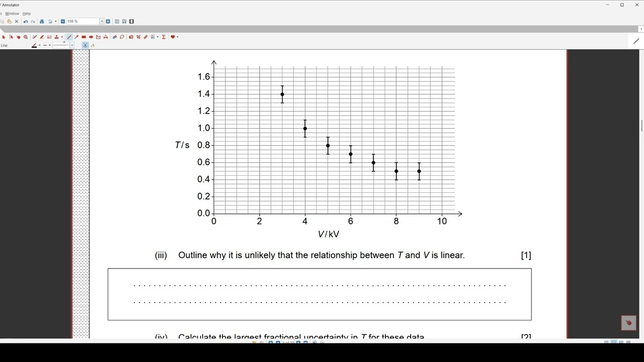Activate the magnifier zoom tool
Viewport: 644px width, 362px height.
point(26,37)
